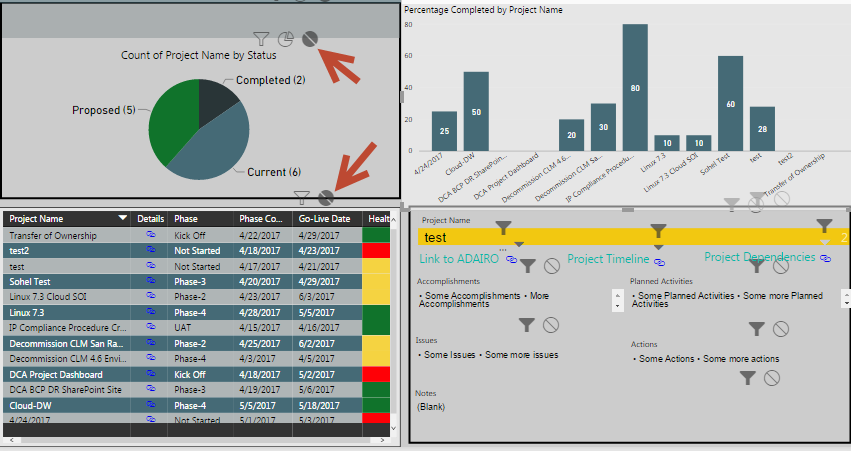Open the Project Timeline hyperlink
Screen dimensions: 851x451
(608, 259)
